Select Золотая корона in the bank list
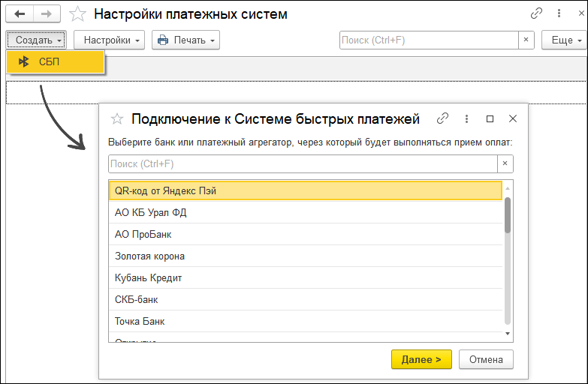 coord(149,256)
